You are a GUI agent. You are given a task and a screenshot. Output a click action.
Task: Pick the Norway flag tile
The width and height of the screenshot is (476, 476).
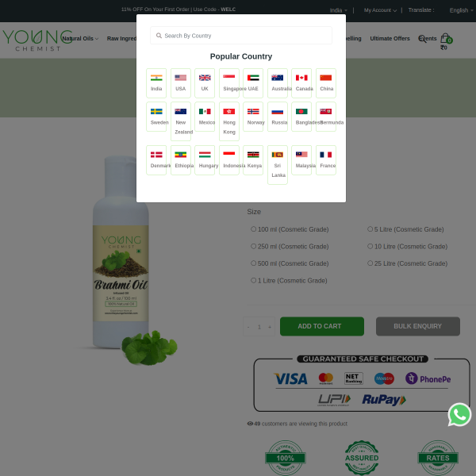click(x=253, y=117)
